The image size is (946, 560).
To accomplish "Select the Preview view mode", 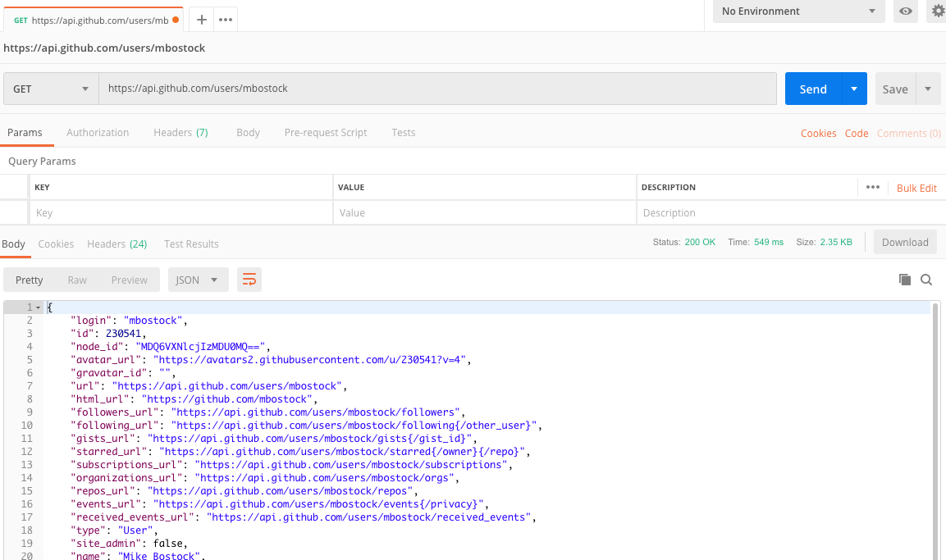I will (x=129, y=280).
